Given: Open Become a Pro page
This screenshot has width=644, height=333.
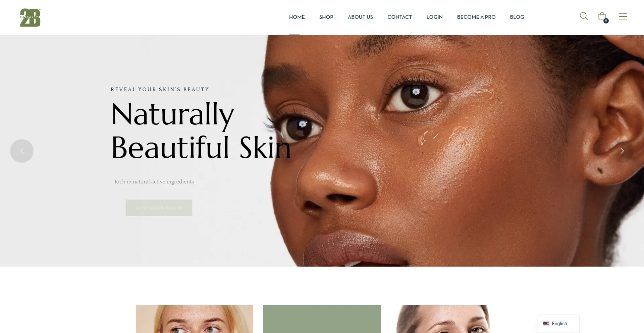Looking at the screenshot, I should pyautogui.click(x=476, y=17).
